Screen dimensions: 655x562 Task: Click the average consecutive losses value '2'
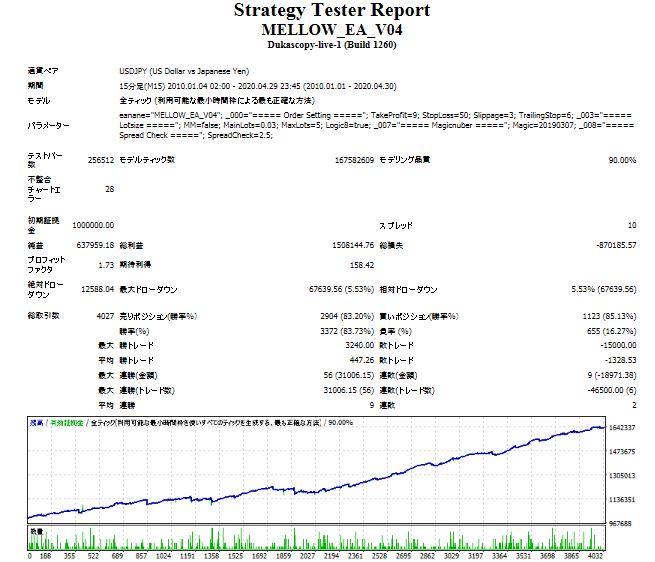pos(634,405)
